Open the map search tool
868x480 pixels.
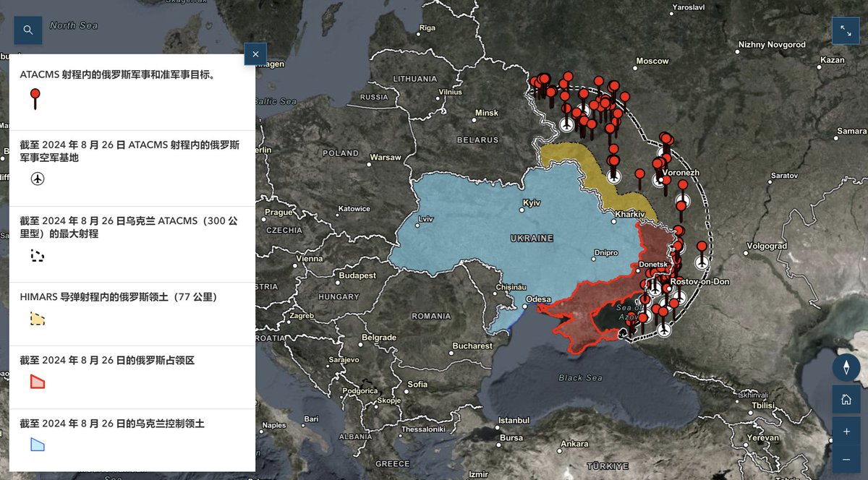[x=28, y=30]
